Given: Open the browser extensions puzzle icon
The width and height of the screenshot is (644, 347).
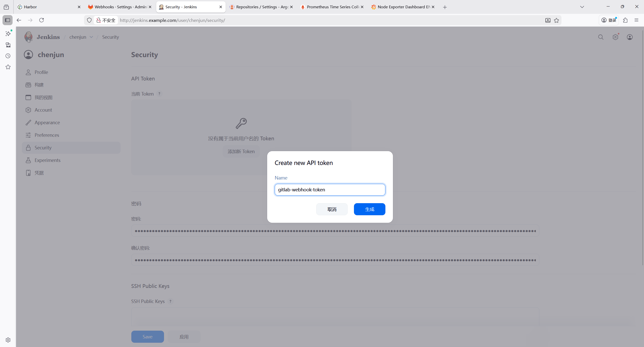Looking at the screenshot, I should pyautogui.click(x=625, y=20).
